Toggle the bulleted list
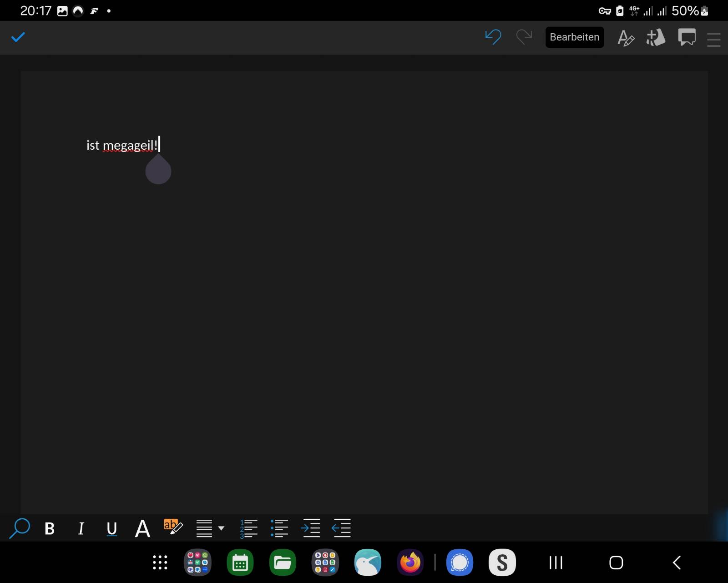 click(x=279, y=528)
